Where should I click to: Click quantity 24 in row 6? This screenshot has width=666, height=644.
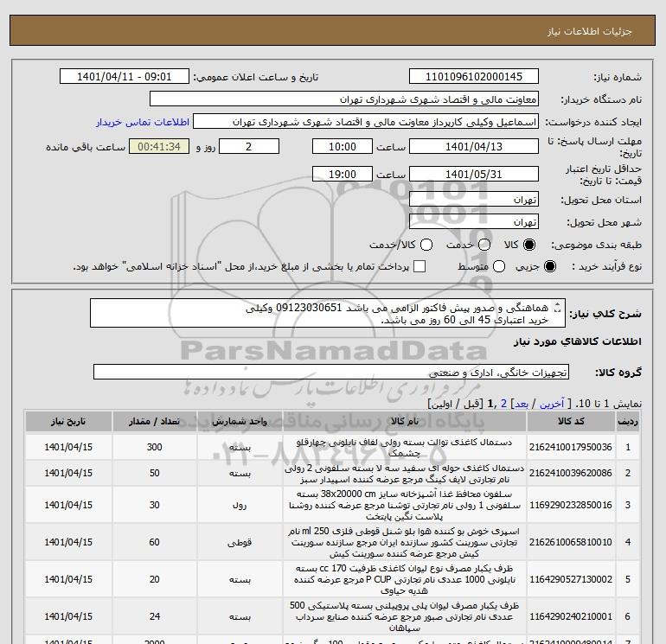154,616
